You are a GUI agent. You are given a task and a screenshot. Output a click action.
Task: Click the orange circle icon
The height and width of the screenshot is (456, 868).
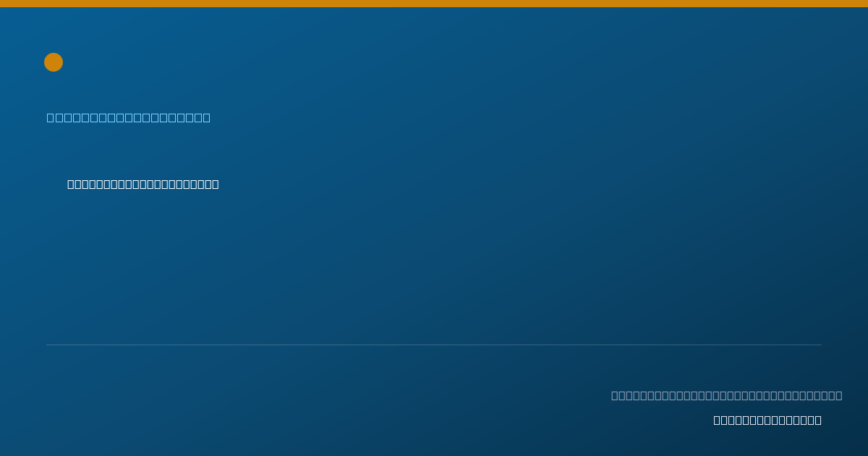click(54, 62)
